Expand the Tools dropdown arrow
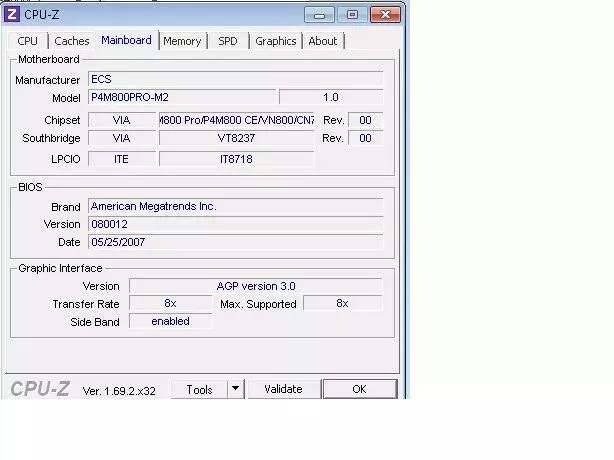This screenshot has width=614, height=460. pos(236,389)
